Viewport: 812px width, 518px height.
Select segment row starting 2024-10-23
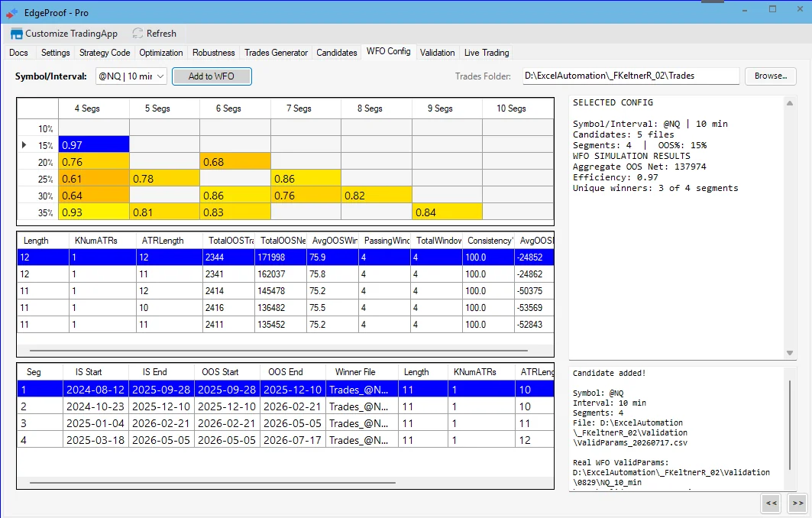tap(286, 406)
